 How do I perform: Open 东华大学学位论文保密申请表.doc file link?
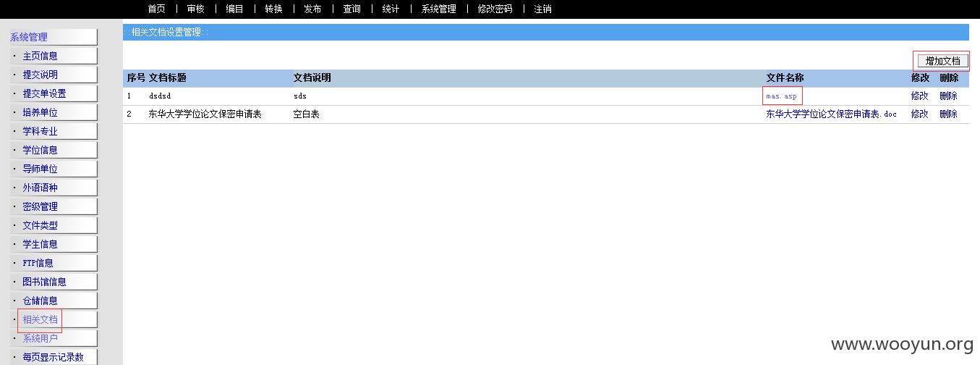[831, 114]
